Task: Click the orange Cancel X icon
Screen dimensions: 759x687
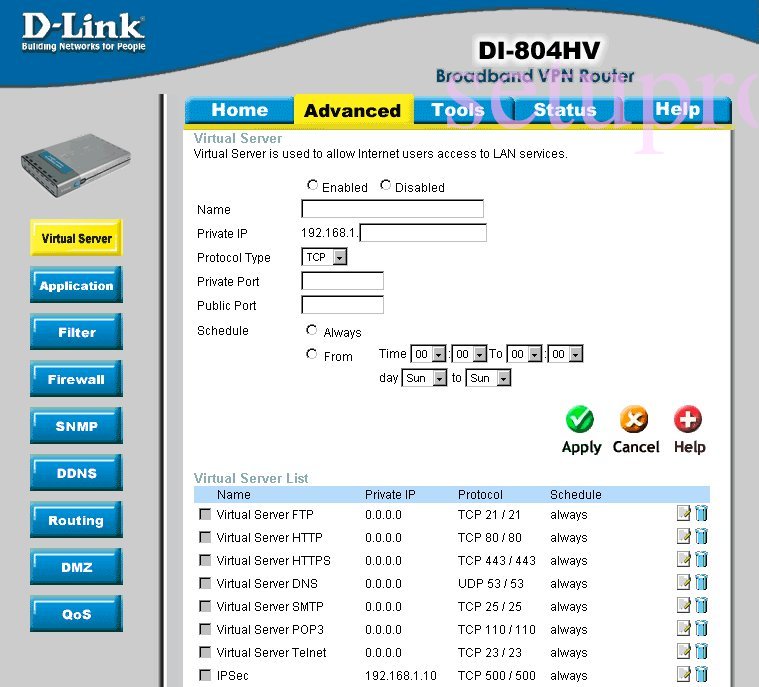Action: (x=634, y=419)
